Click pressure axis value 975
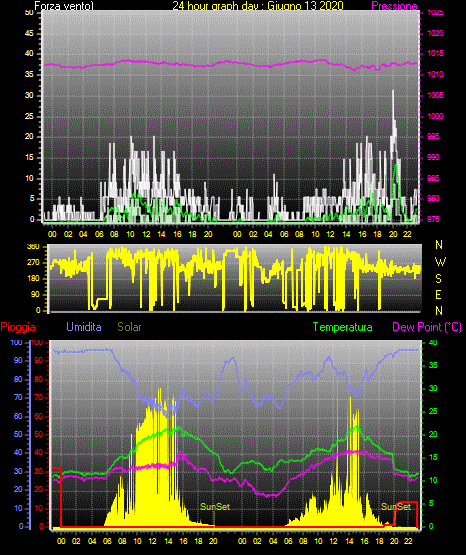The width and height of the screenshot is (466, 555). pos(433,219)
